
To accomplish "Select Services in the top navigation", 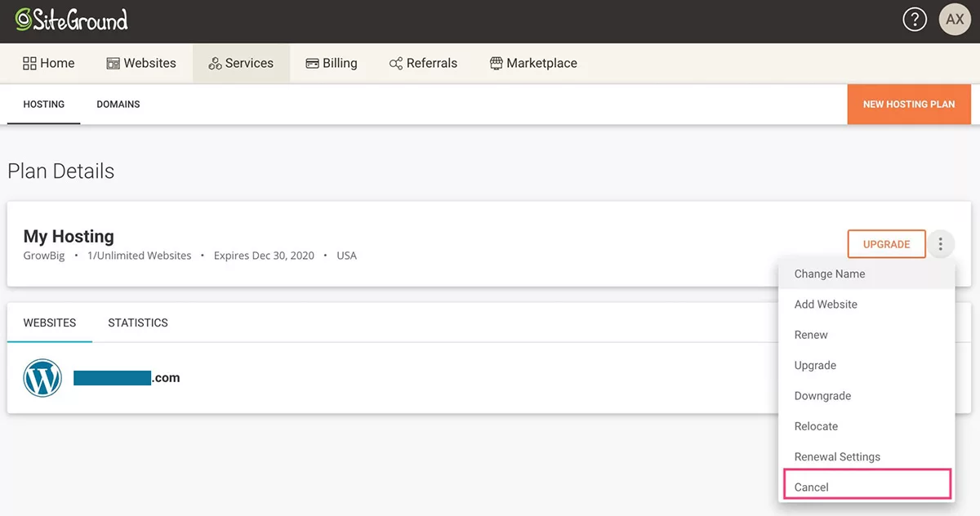I will click(241, 63).
